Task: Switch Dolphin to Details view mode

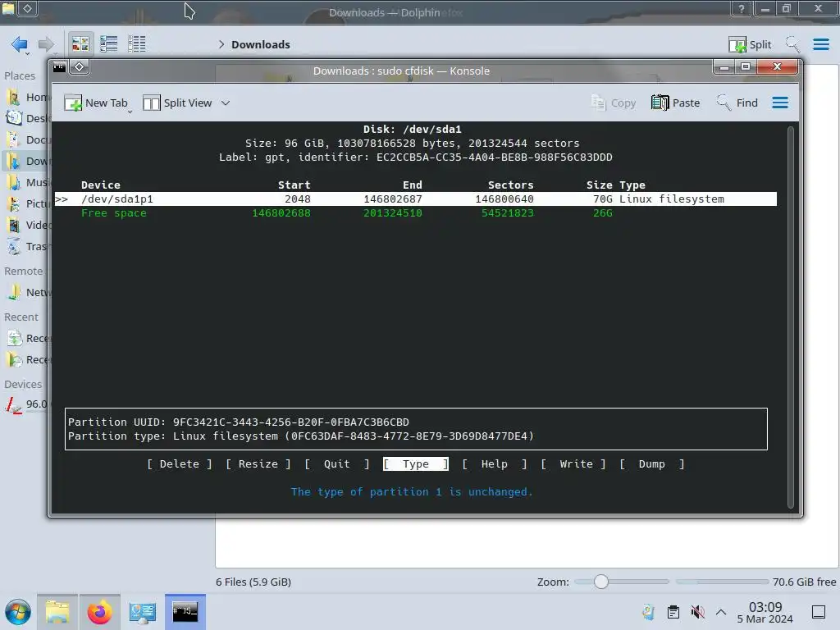Action: (137, 44)
